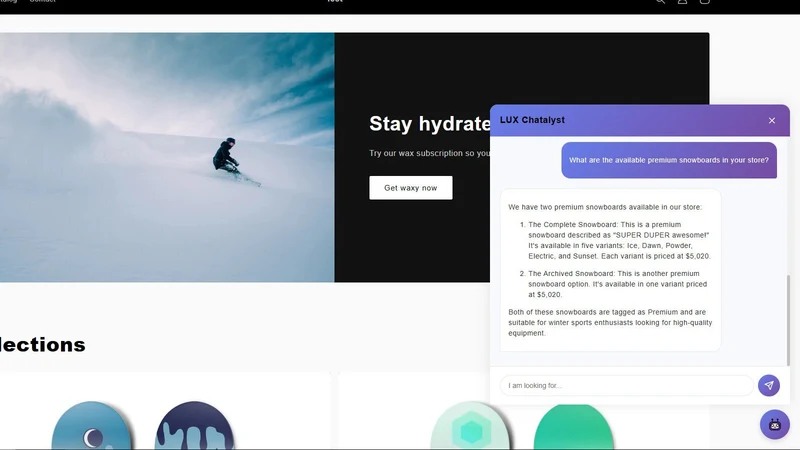Screen dimensions: 800x450
Task: Click the 'lections' section heading
Action: (43, 345)
